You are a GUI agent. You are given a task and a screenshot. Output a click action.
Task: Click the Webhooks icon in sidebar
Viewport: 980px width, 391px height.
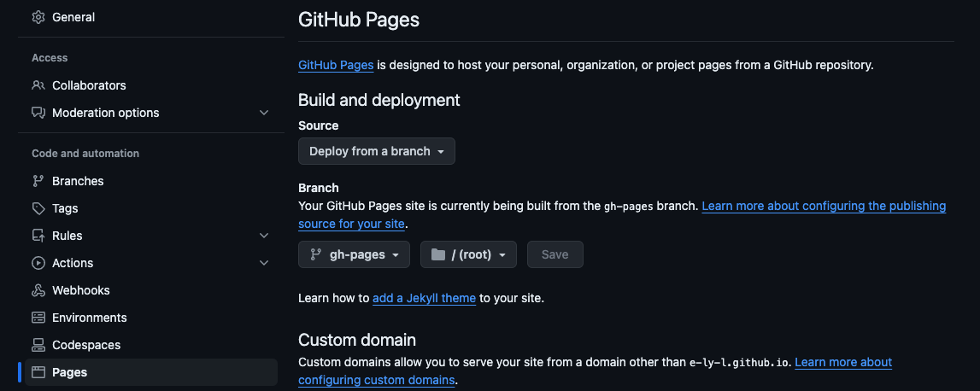click(38, 290)
